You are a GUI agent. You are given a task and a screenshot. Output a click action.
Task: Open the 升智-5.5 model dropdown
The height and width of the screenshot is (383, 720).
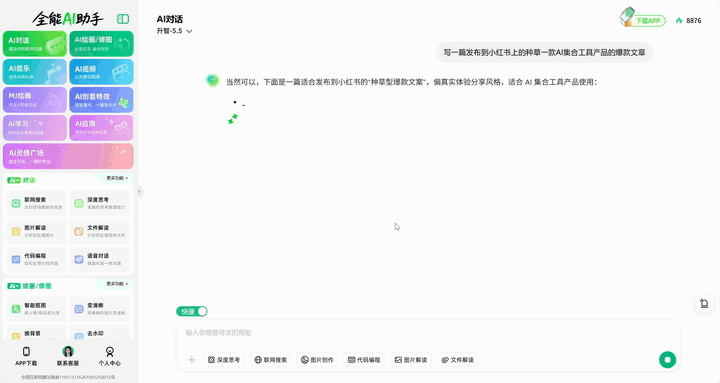174,31
